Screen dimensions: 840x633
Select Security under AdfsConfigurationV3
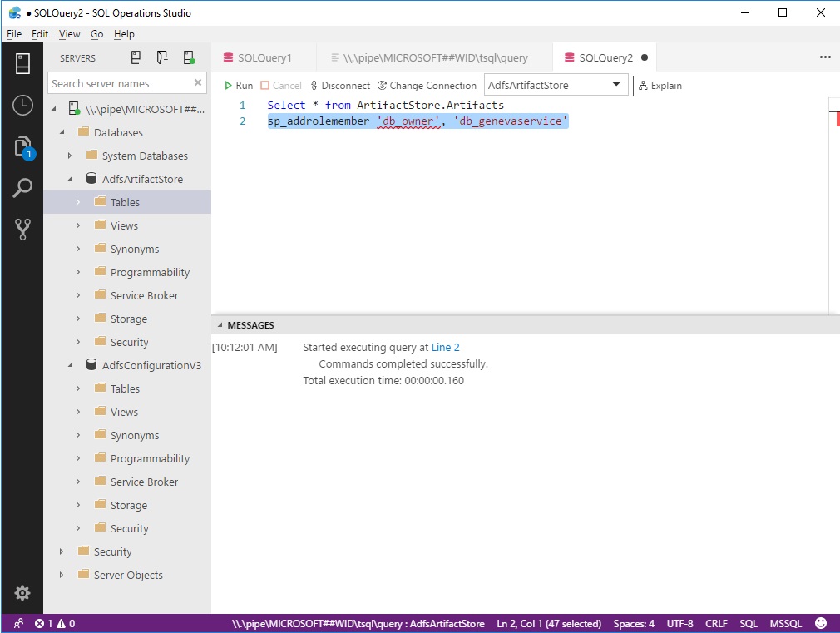tap(127, 528)
